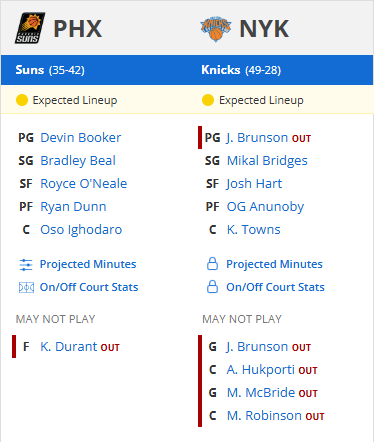Select OG Anunoby in Knicks lineup
This screenshot has height=442, width=374.
click(265, 207)
